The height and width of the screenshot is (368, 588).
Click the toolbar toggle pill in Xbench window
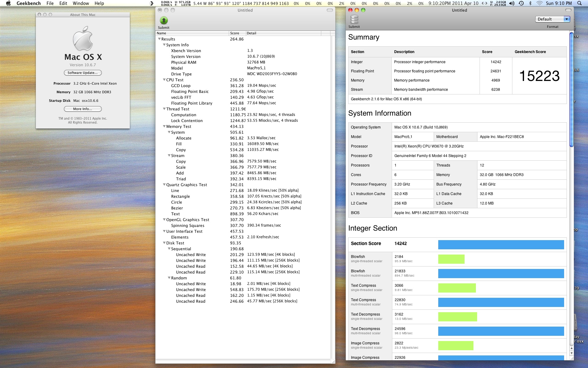tap(330, 10)
